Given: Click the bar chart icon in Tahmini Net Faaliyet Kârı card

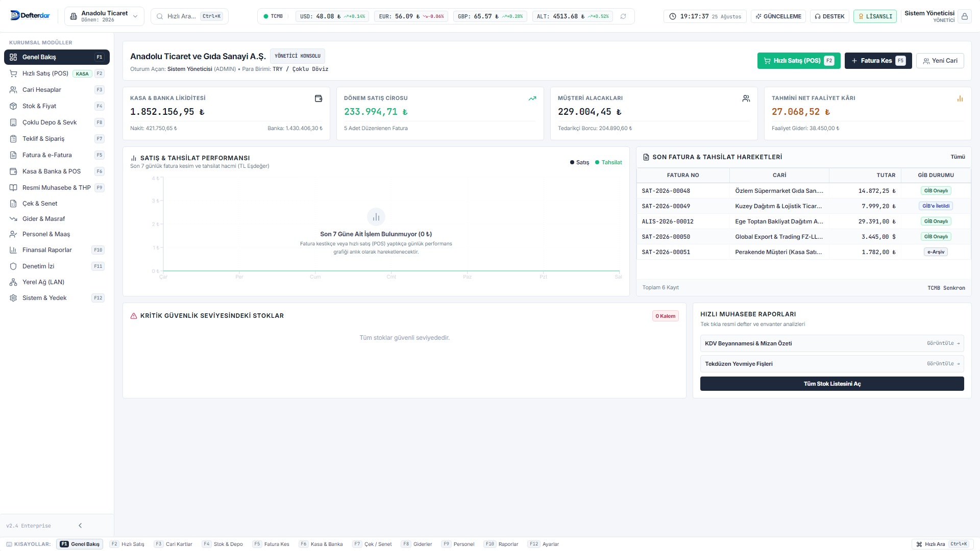Looking at the screenshot, I should (960, 98).
